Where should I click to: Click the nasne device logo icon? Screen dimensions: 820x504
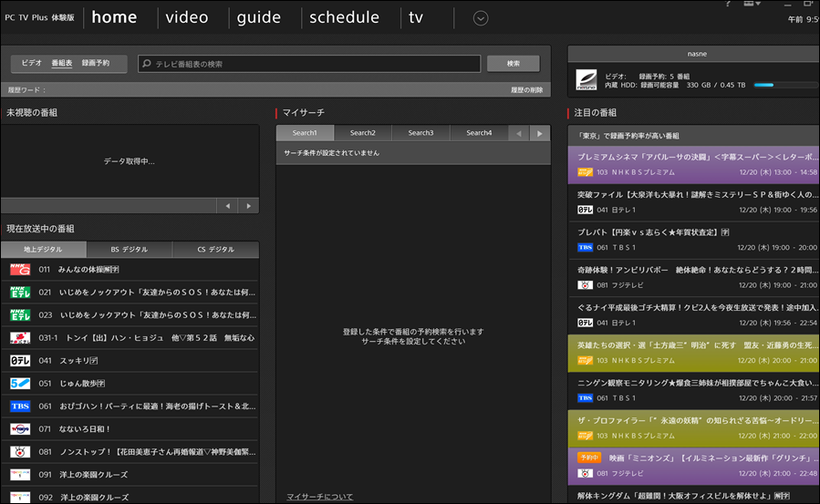tap(586, 80)
